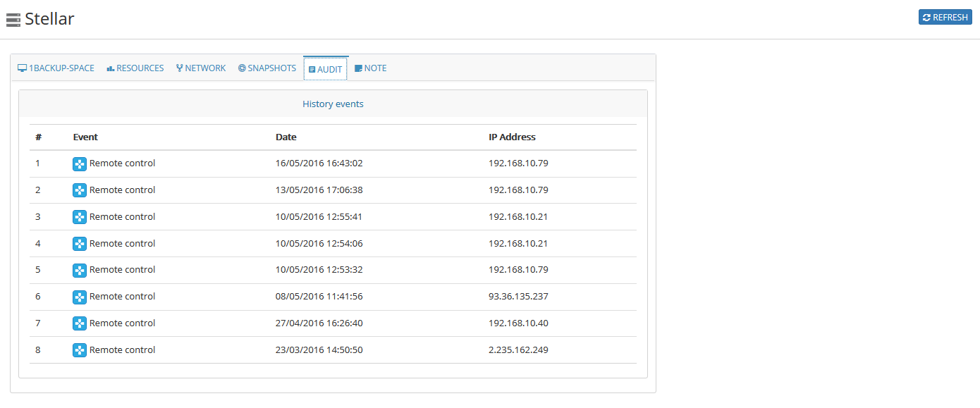Select the AUDIT tab
This screenshot has height=408, width=980.
(326, 69)
